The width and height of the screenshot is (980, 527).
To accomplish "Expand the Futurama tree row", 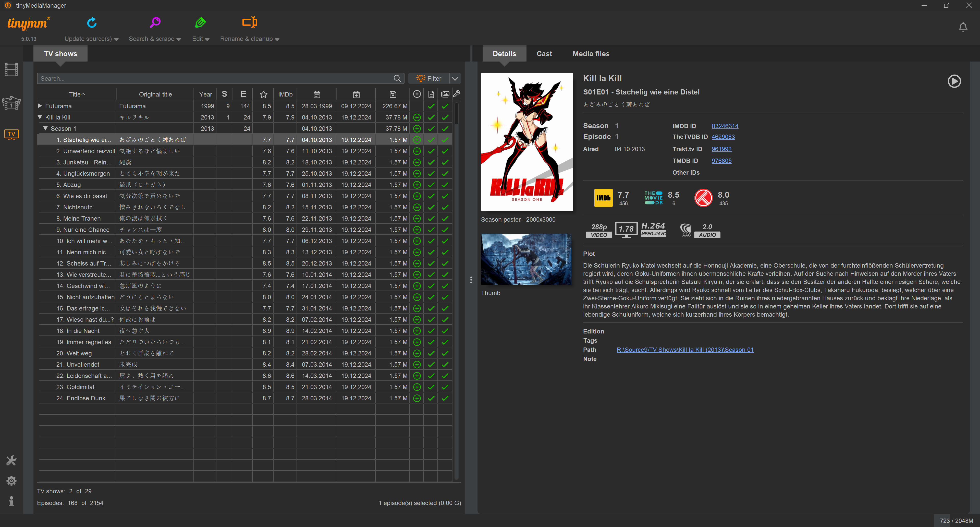I will tap(40, 106).
